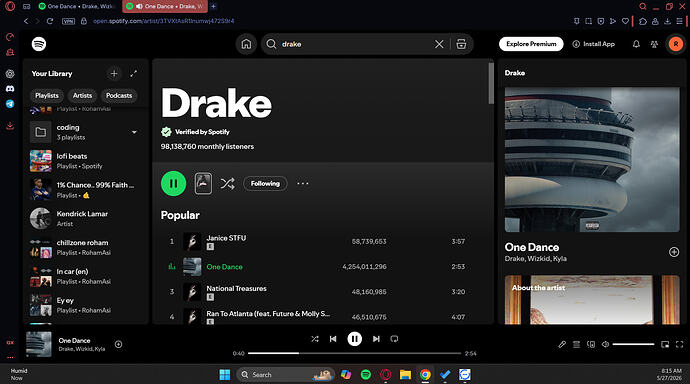Pause playback with the green artist button
The height and width of the screenshot is (384, 690).
173,183
